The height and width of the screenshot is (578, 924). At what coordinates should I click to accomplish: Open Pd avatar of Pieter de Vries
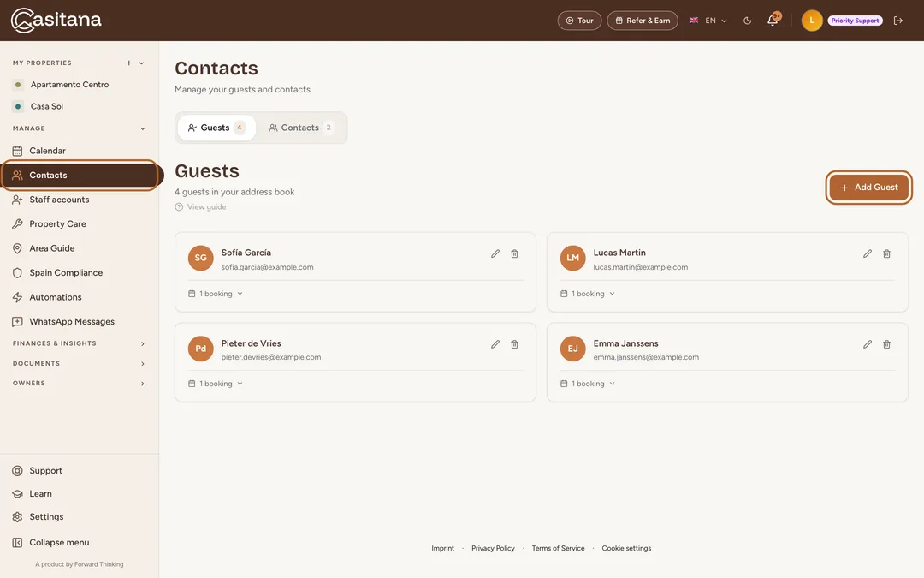tap(200, 348)
